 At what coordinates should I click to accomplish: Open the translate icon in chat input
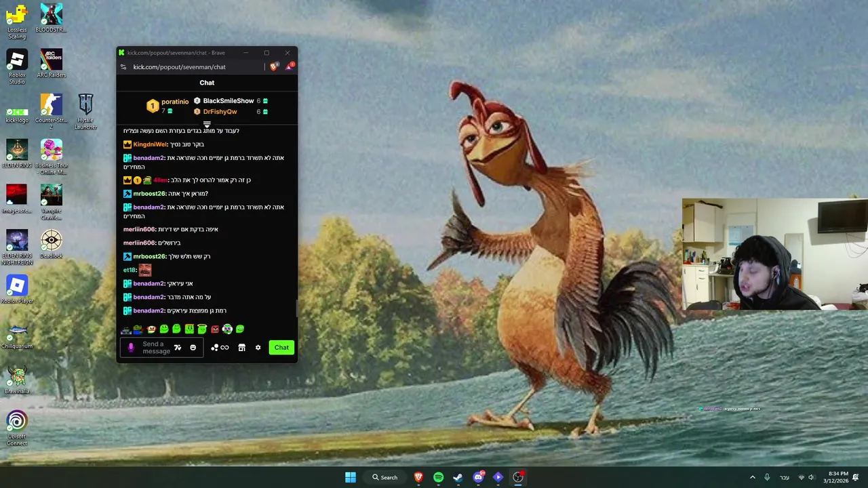[x=178, y=348]
